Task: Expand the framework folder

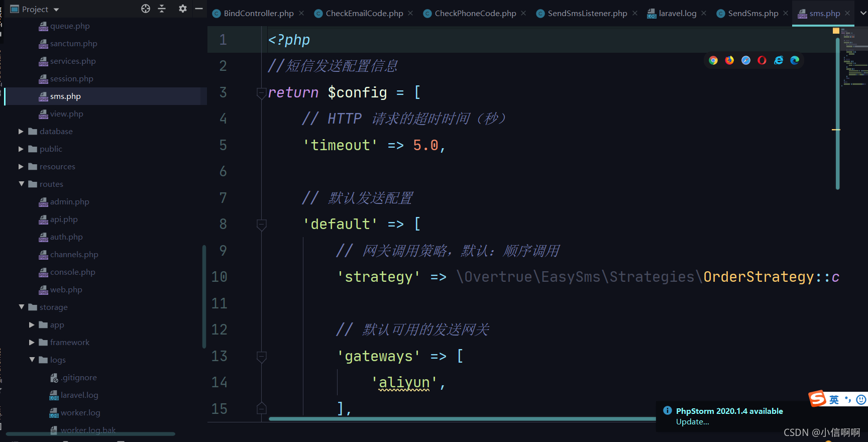Action: tap(32, 343)
